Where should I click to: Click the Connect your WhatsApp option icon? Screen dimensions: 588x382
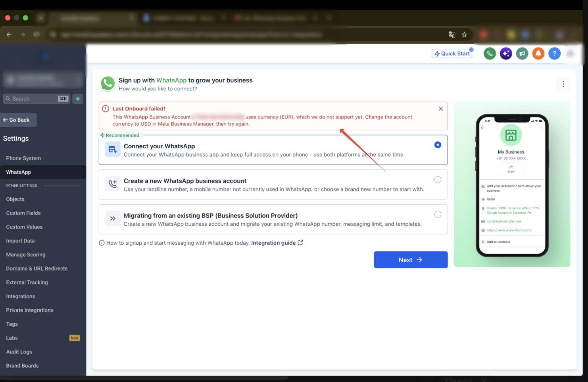[113, 149]
